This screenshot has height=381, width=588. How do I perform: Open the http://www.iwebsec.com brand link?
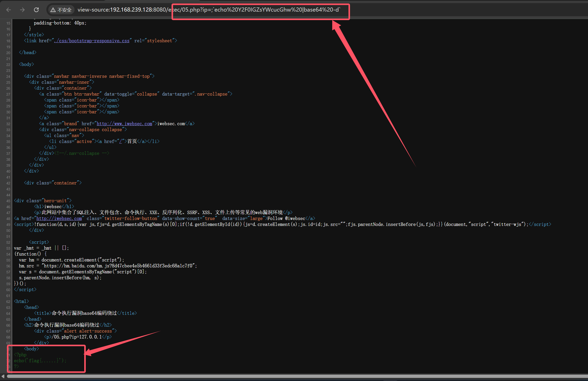[124, 124]
